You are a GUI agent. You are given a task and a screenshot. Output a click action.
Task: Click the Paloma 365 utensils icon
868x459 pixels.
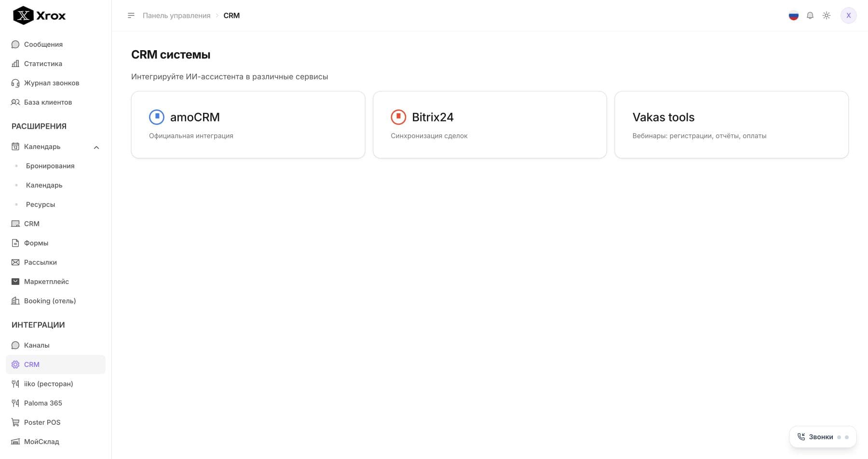click(15, 403)
